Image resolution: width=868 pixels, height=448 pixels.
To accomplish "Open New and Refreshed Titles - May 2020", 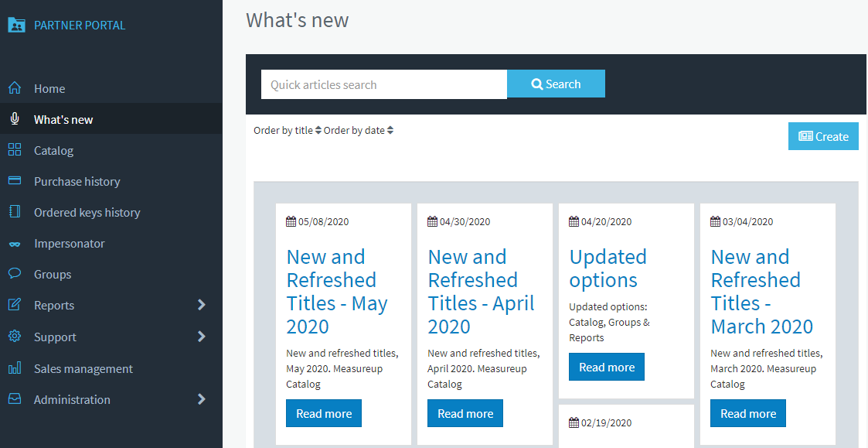I will (x=337, y=292).
